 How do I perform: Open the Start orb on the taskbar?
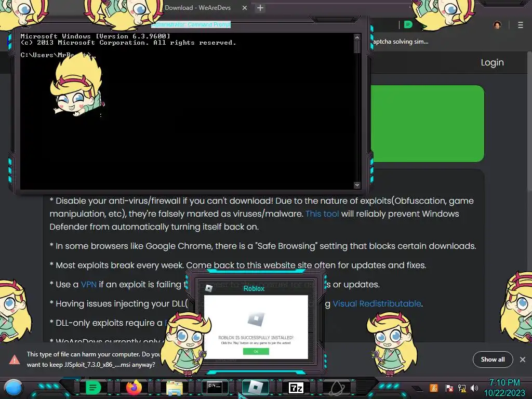coord(14,388)
